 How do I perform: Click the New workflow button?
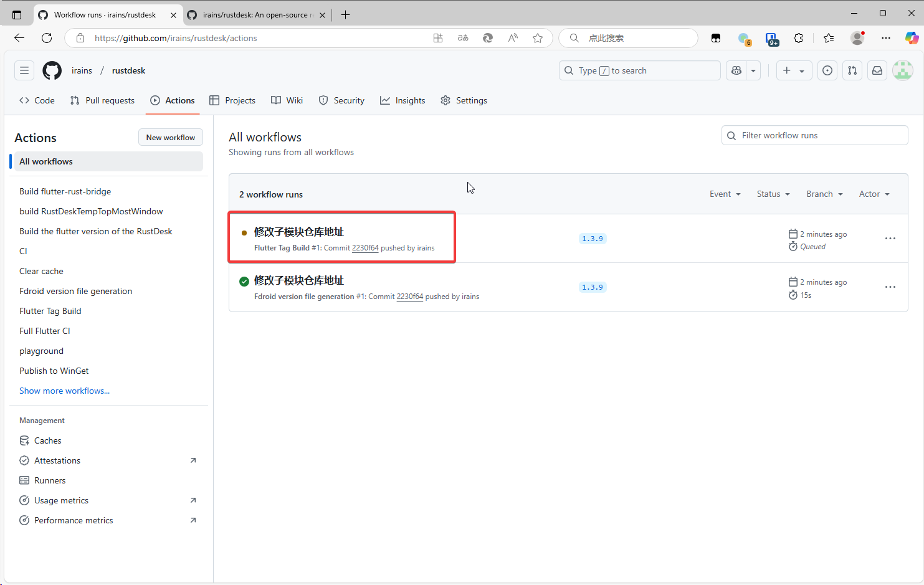coord(170,138)
